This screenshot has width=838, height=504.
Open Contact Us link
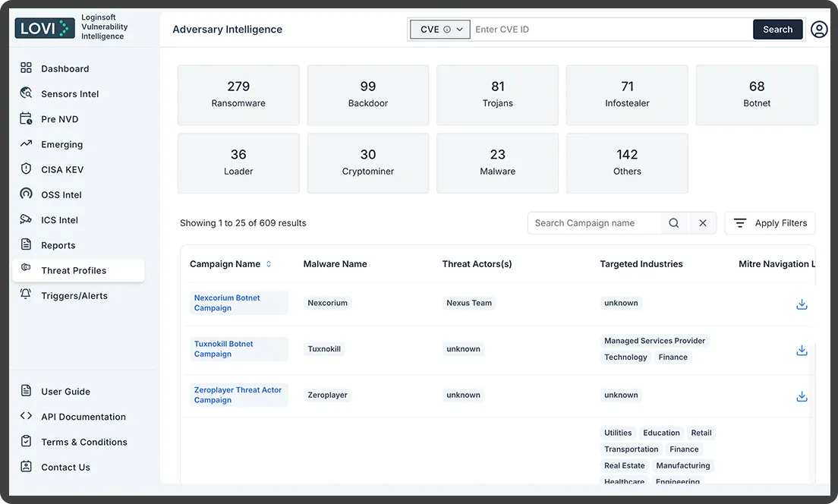(66, 467)
